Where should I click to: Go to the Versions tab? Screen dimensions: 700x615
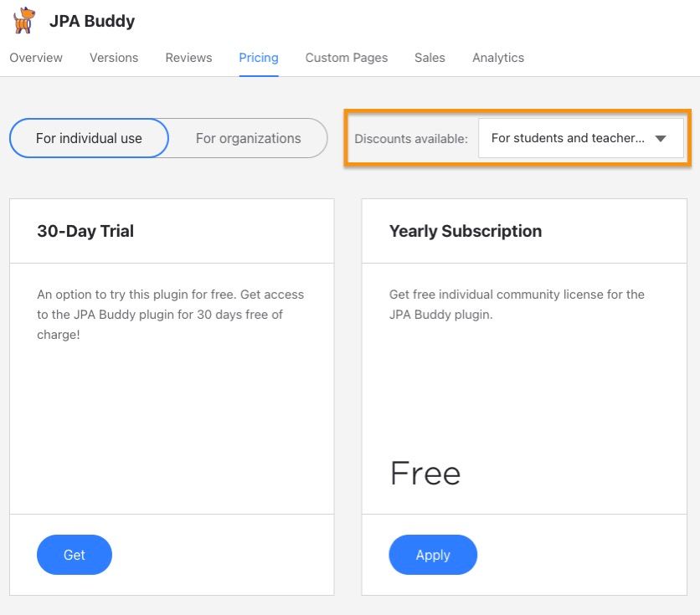click(x=114, y=58)
